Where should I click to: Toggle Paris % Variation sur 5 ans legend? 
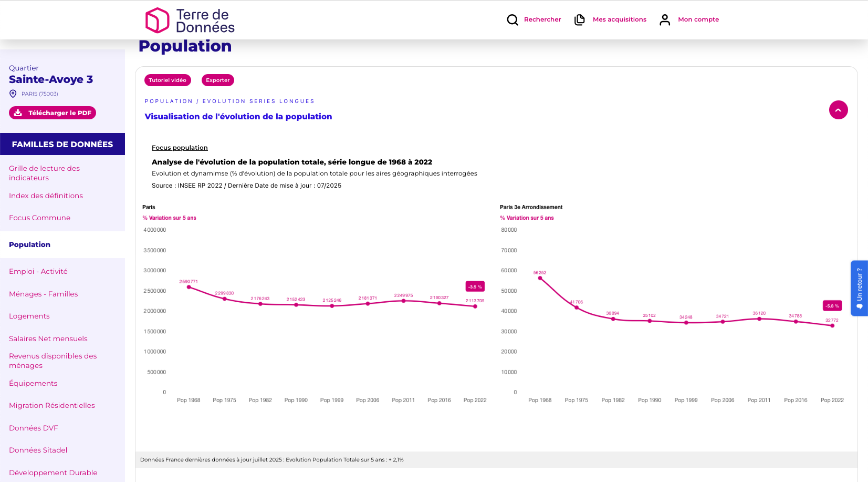coord(169,218)
